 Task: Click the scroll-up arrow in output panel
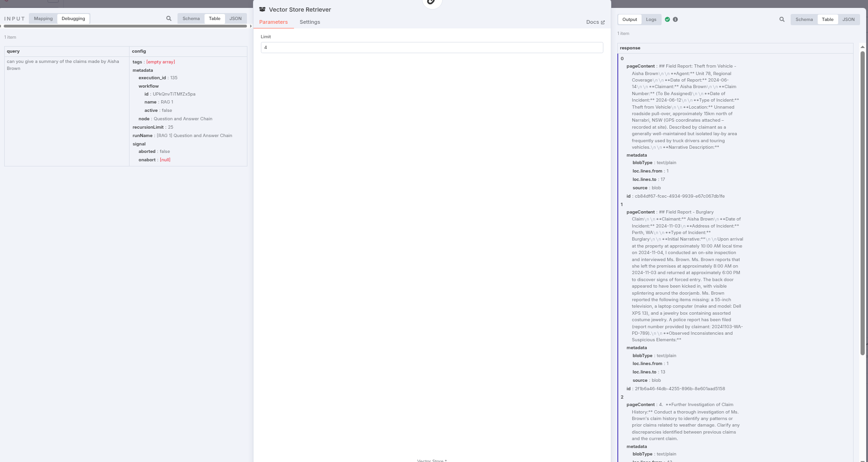pos(862,47)
